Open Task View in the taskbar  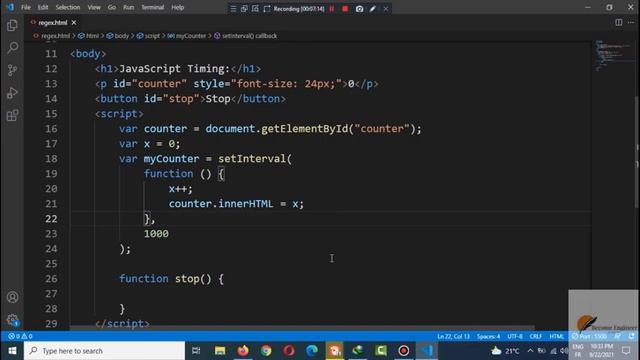tap(196, 351)
